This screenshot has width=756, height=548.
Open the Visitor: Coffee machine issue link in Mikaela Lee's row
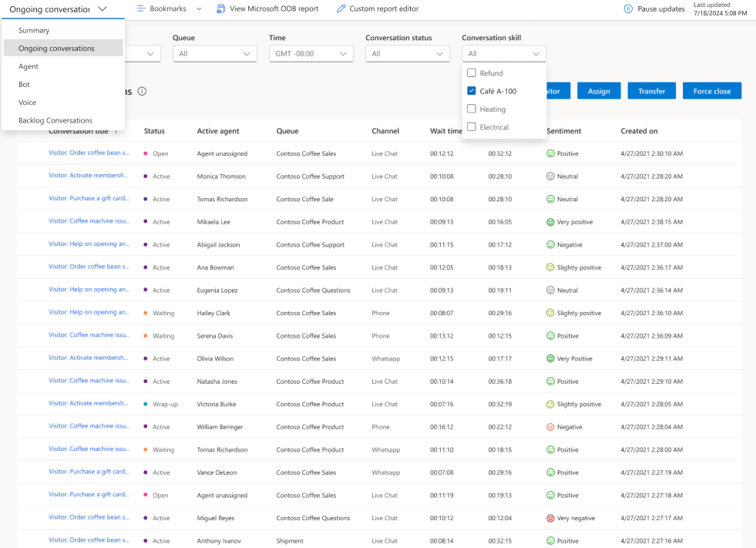pyautogui.click(x=89, y=221)
